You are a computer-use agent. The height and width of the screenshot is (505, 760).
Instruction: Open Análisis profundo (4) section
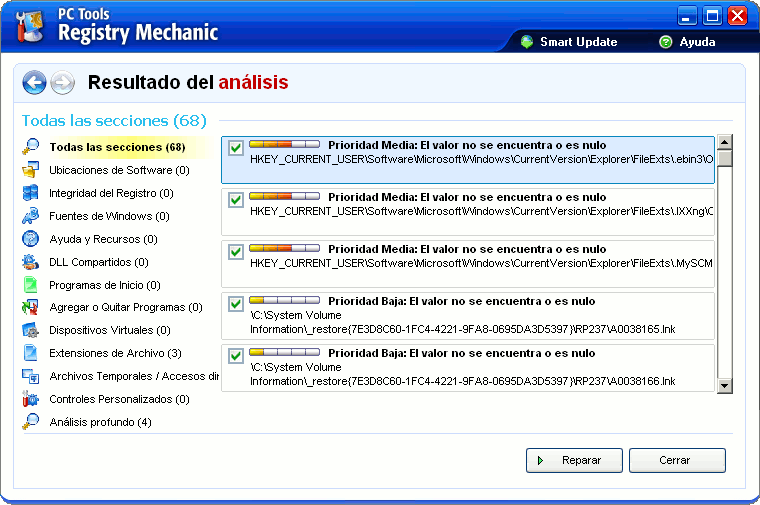pos(100,422)
